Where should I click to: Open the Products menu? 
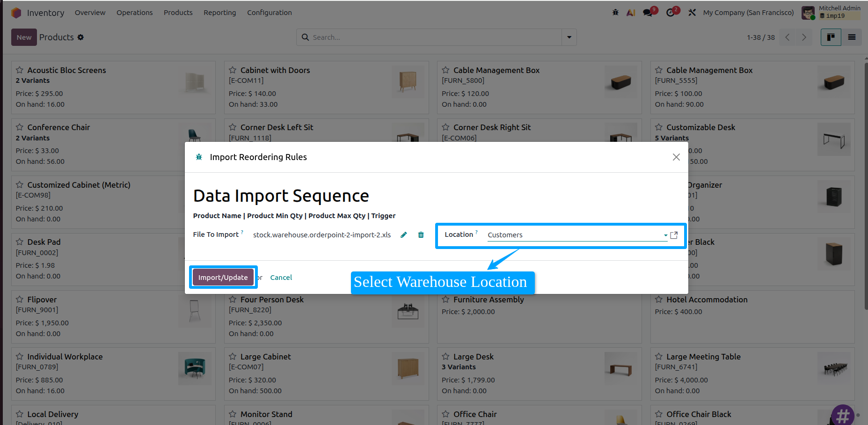[x=178, y=13]
